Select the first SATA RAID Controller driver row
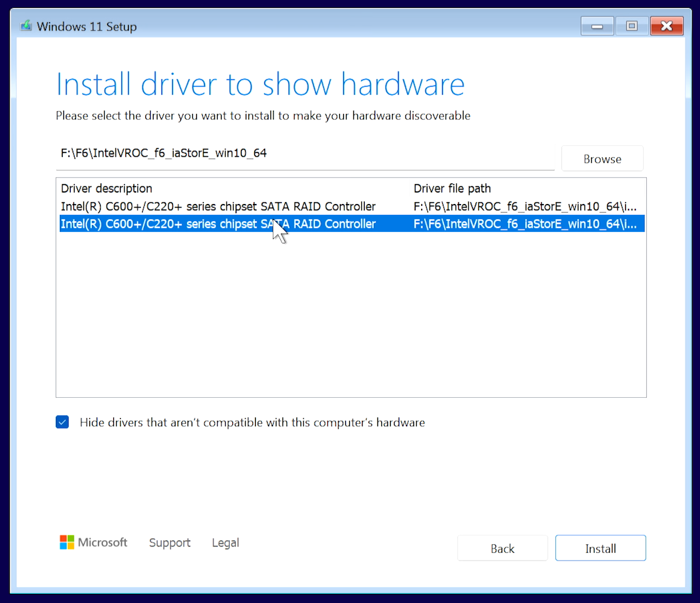 (352, 206)
